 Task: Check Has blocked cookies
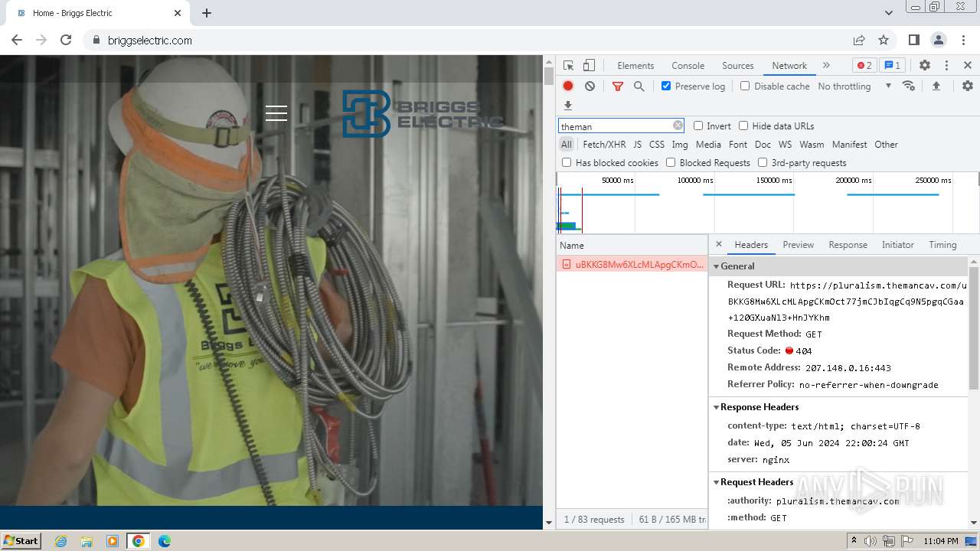(567, 162)
